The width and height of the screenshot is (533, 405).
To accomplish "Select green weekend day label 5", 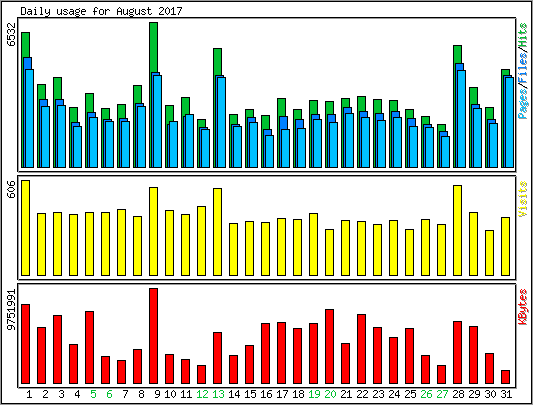I will (x=93, y=394).
